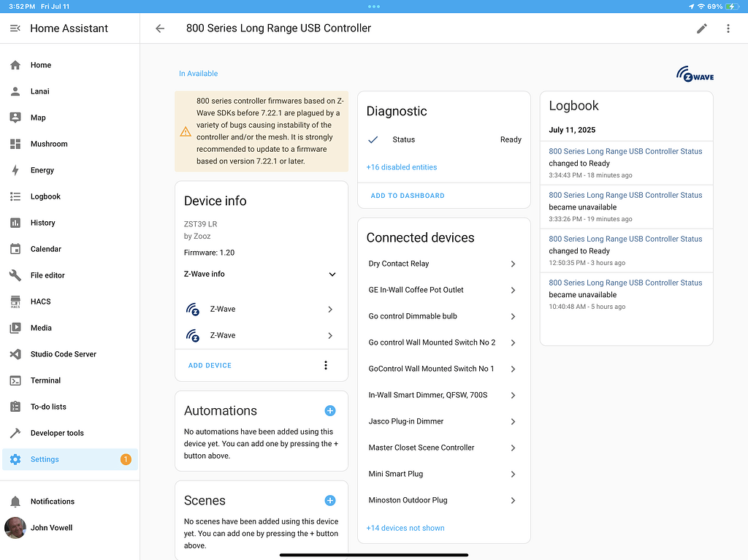Screen dimensions: 748x560
Task: Show the 16 disabled entities
Action: 401,167
